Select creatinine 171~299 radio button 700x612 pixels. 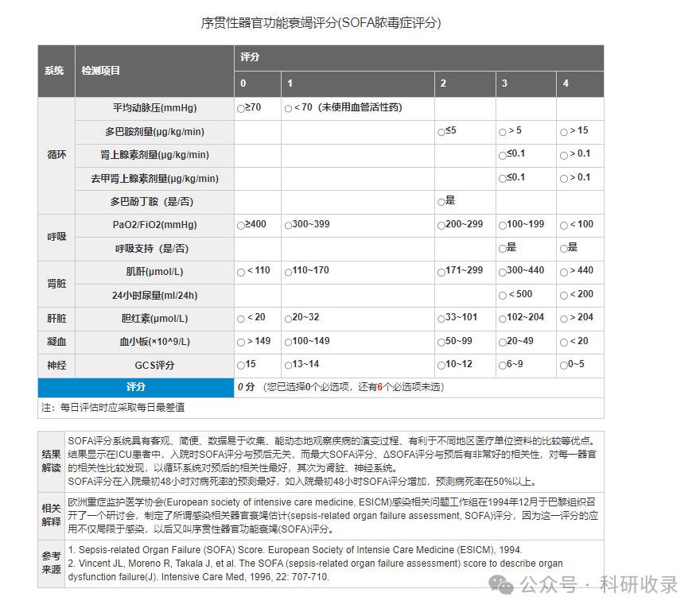(x=441, y=272)
